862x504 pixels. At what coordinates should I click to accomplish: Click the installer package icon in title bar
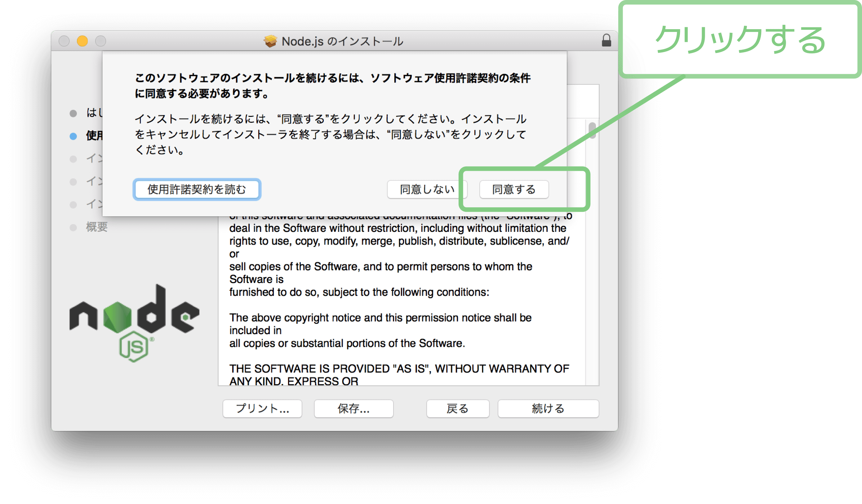click(x=270, y=41)
